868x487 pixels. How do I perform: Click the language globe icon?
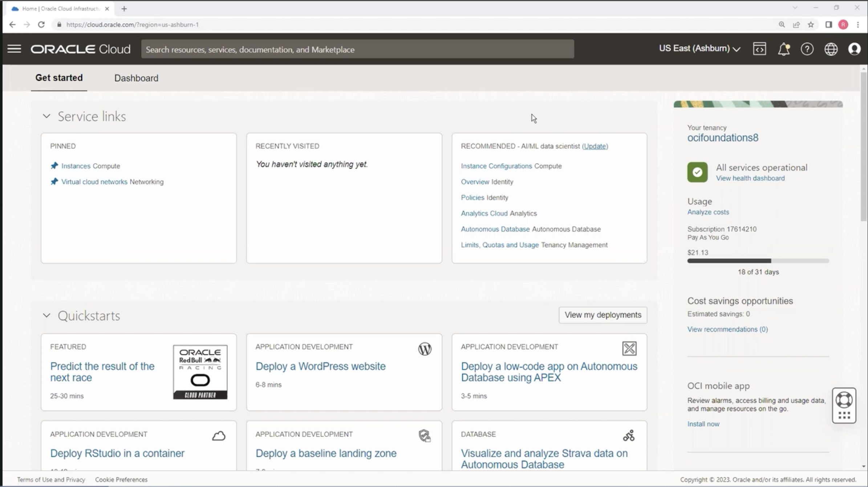(x=831, y=49)
